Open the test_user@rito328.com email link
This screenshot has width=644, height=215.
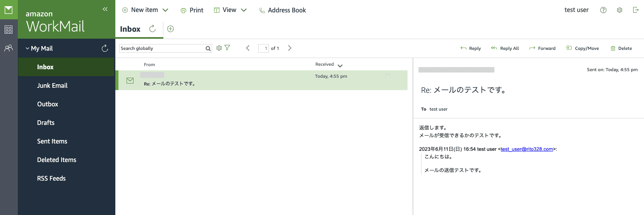527,149
